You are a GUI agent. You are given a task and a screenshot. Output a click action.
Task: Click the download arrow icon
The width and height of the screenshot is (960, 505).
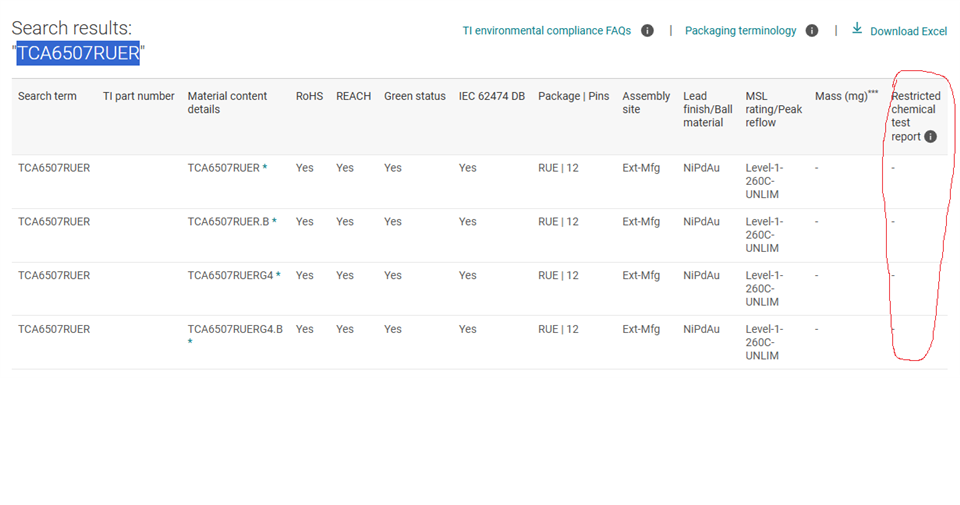coord(857,28)
